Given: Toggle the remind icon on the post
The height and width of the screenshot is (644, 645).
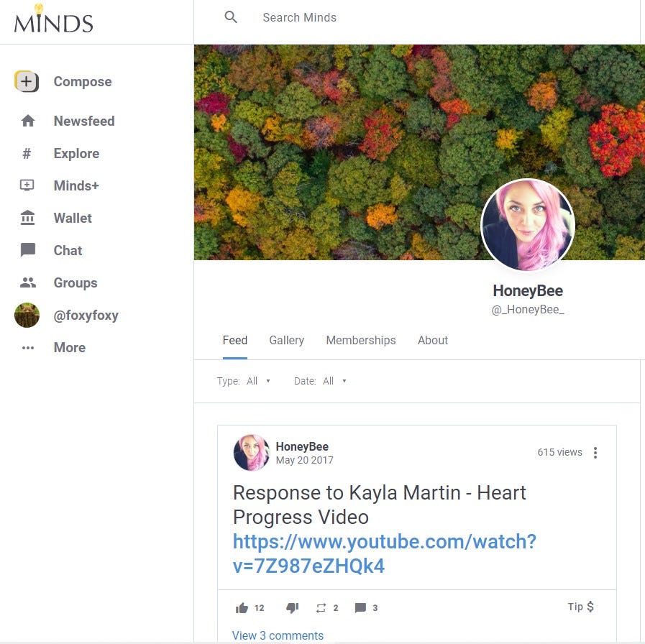Looking at the screenshot, I should 321,608.
